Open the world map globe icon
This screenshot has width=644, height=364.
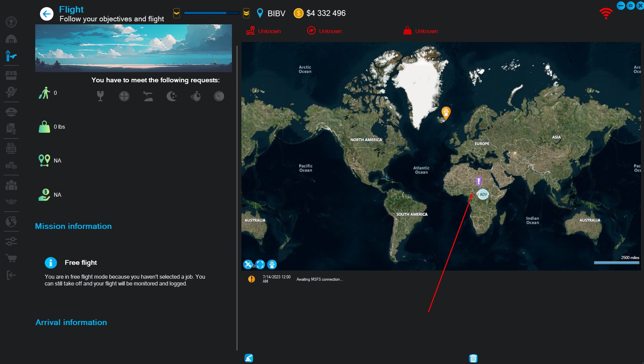pos(11,222)
